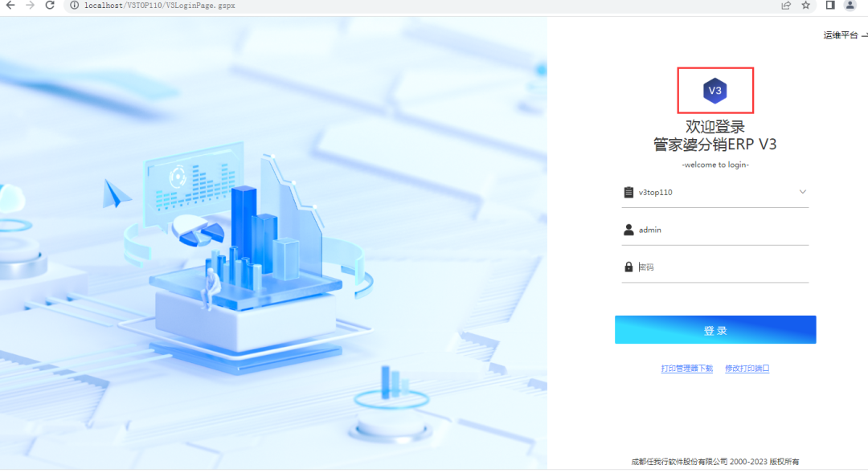
Task: Click the padlock password icon
Action: pos(628,267)
